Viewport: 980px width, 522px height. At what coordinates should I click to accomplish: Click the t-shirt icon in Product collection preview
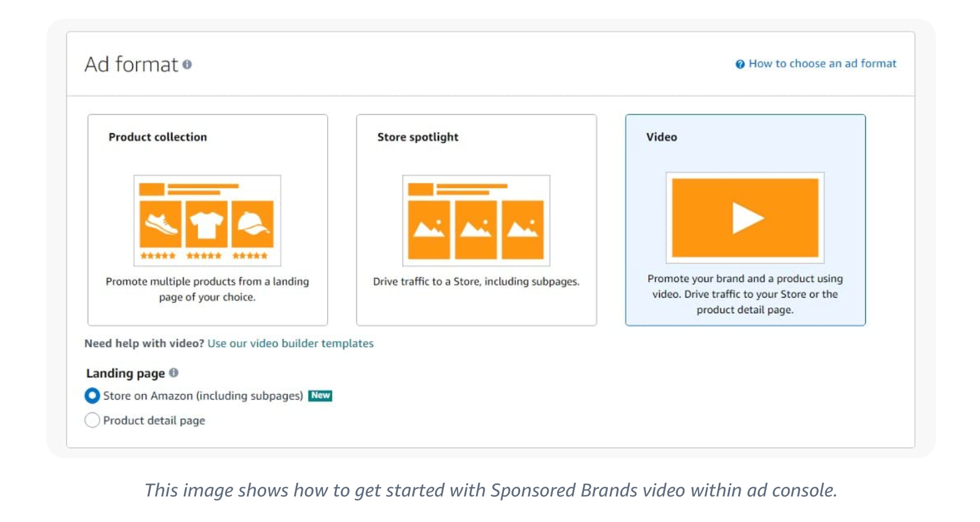208,223
